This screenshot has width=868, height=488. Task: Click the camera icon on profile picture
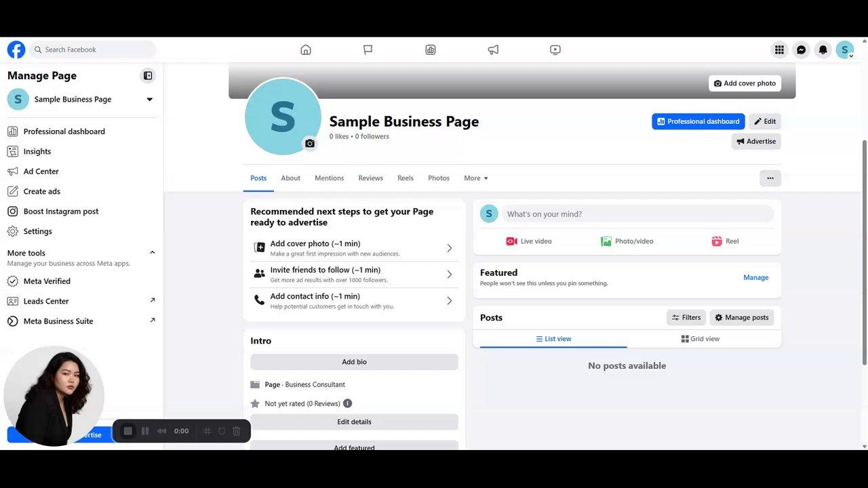(310, 144)
